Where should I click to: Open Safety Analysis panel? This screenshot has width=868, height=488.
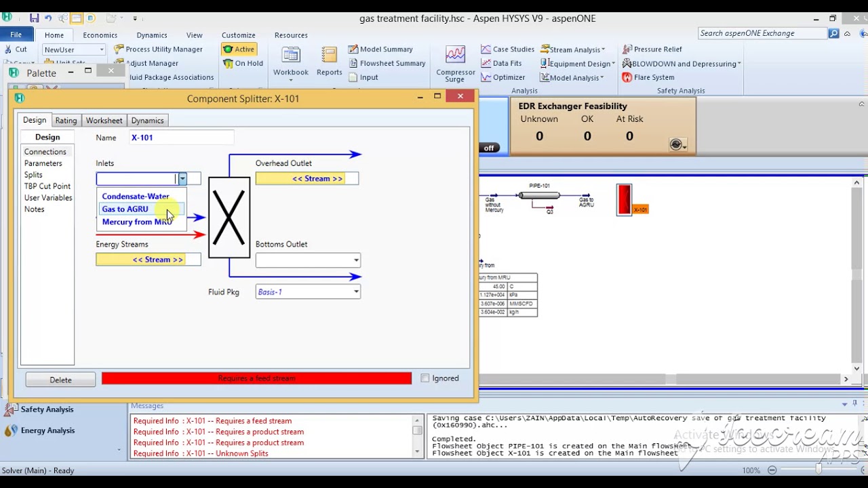click(x=39, y=409)
